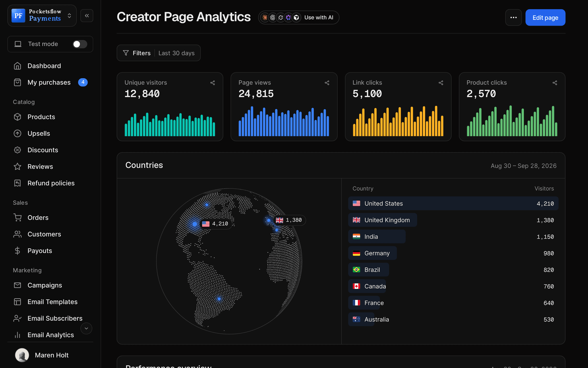
Task: Select Australia country row
Action: (453, 319)
